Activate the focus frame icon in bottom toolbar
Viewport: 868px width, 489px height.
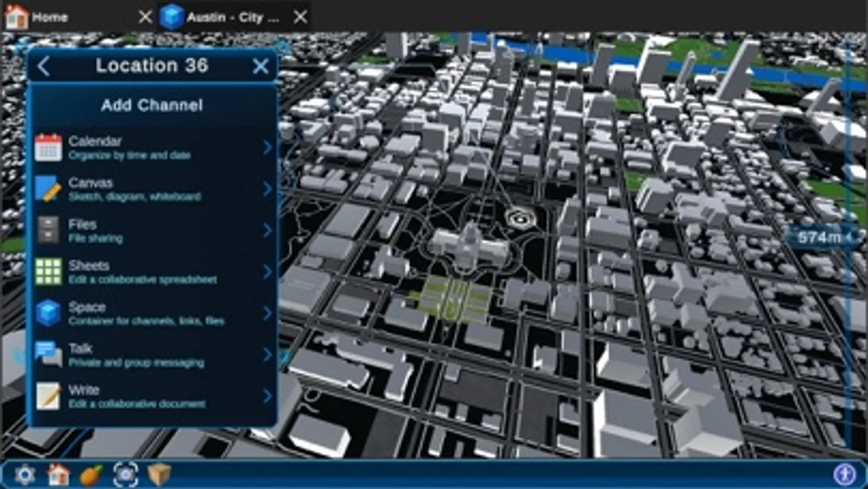[125, 475]
